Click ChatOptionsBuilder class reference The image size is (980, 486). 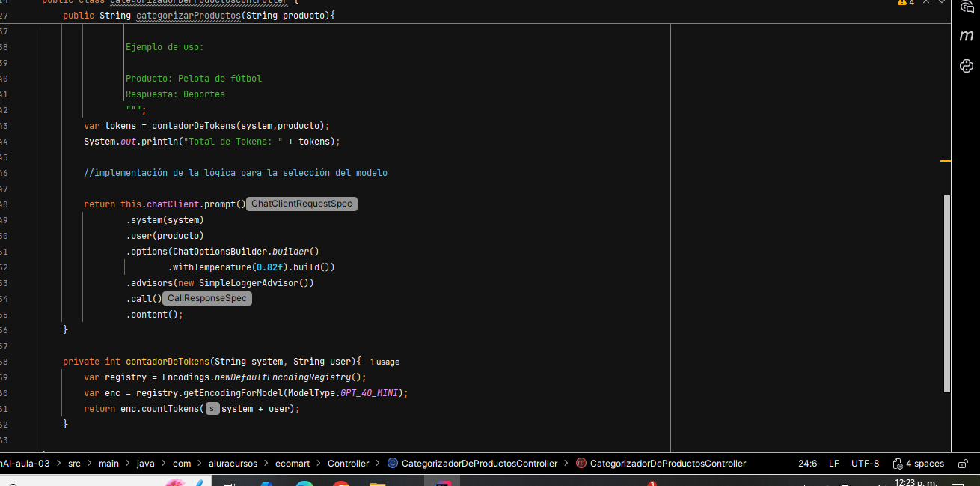220,251
